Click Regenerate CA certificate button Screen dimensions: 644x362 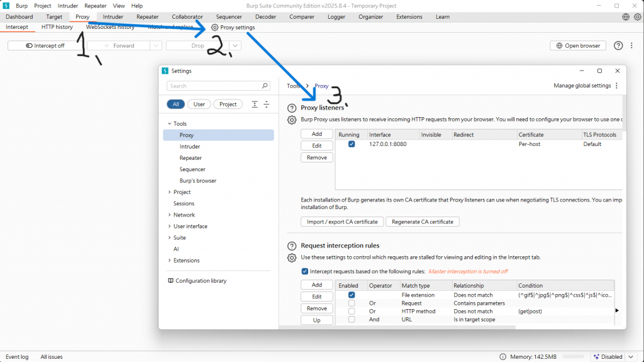[x=423, y=222]
